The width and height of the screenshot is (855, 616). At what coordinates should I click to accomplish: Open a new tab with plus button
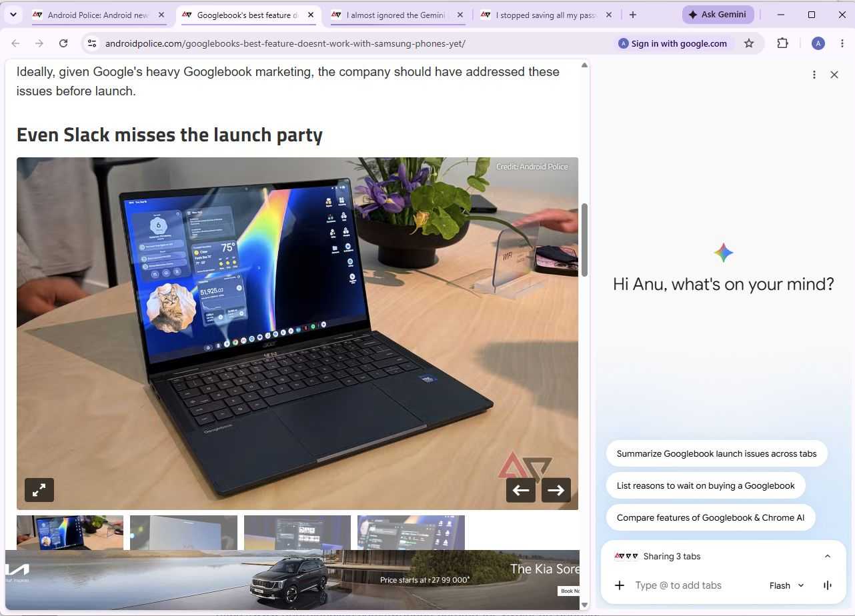pos(632,15)
